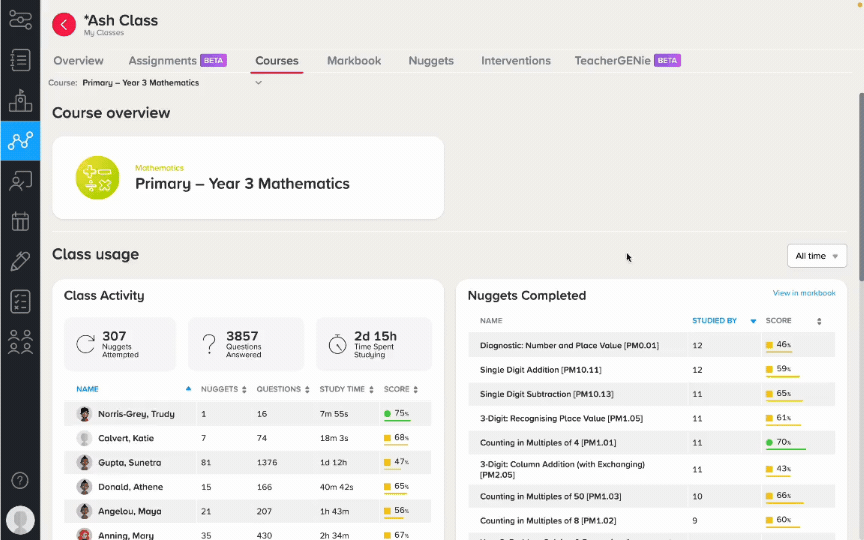
Task: Open the calendar icon in sidebar
Action: (20, 222)
